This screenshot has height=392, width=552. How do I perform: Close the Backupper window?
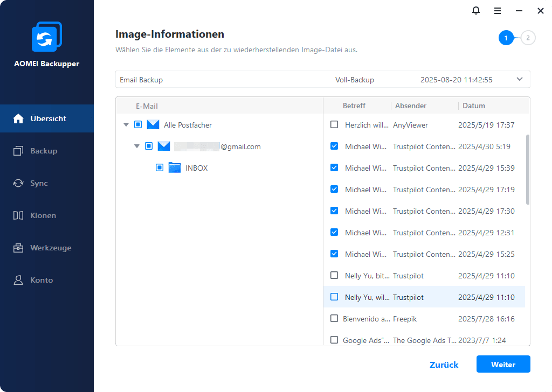coord(541,11)
